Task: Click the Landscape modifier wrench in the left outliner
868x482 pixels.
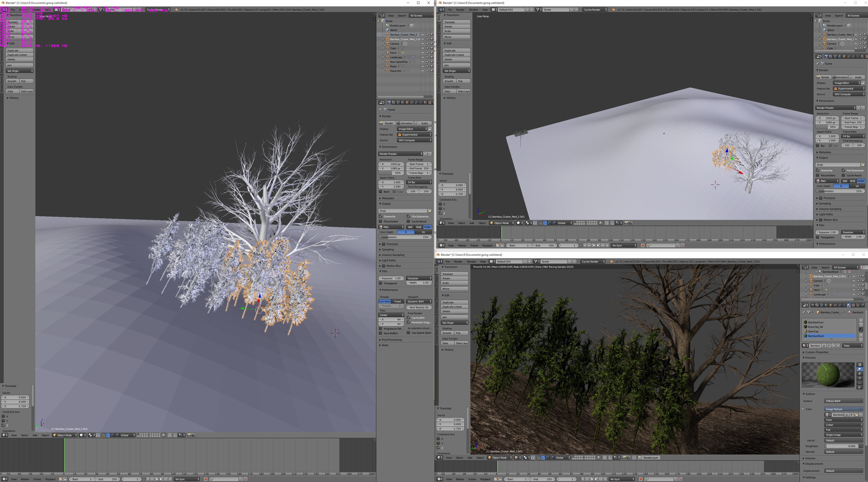Action: tap(413, 57)
